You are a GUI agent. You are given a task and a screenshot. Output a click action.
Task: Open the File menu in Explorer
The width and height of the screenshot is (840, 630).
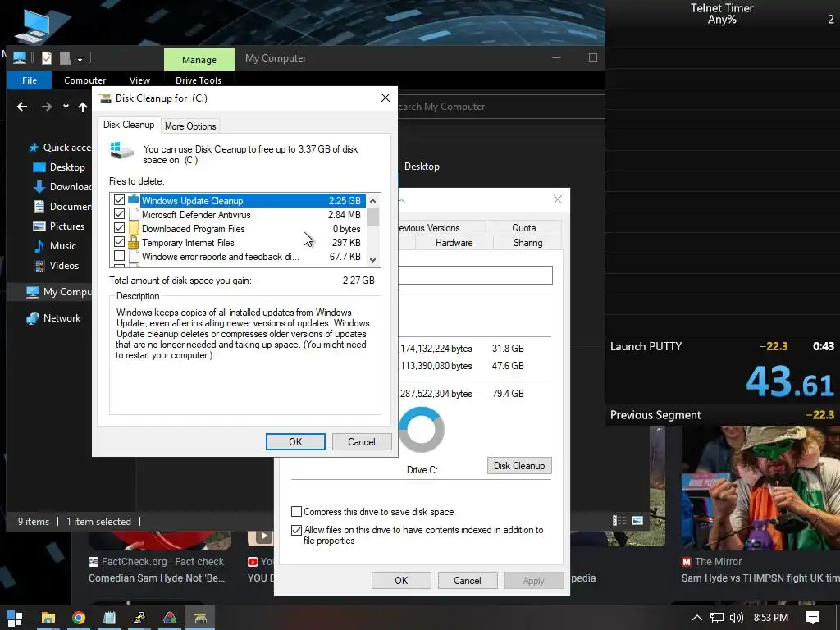coord(30,80)
